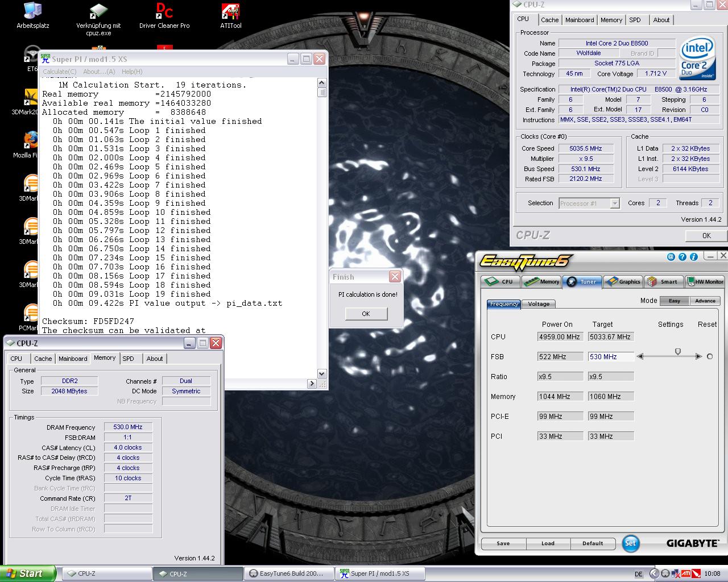This screenshot has width=728, height=582.
Task: Open CPU tab in memory CPU-Z window
Action: click(x=16, y=359)
